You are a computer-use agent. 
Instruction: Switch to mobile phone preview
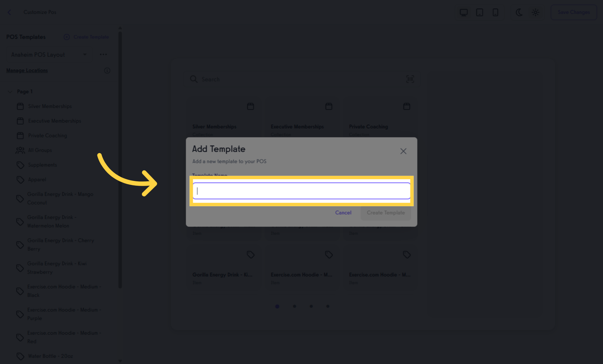tap(495, 12)
